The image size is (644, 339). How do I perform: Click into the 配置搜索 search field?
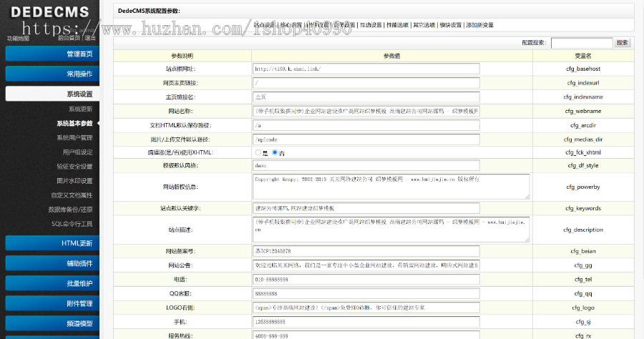(581, 43)
